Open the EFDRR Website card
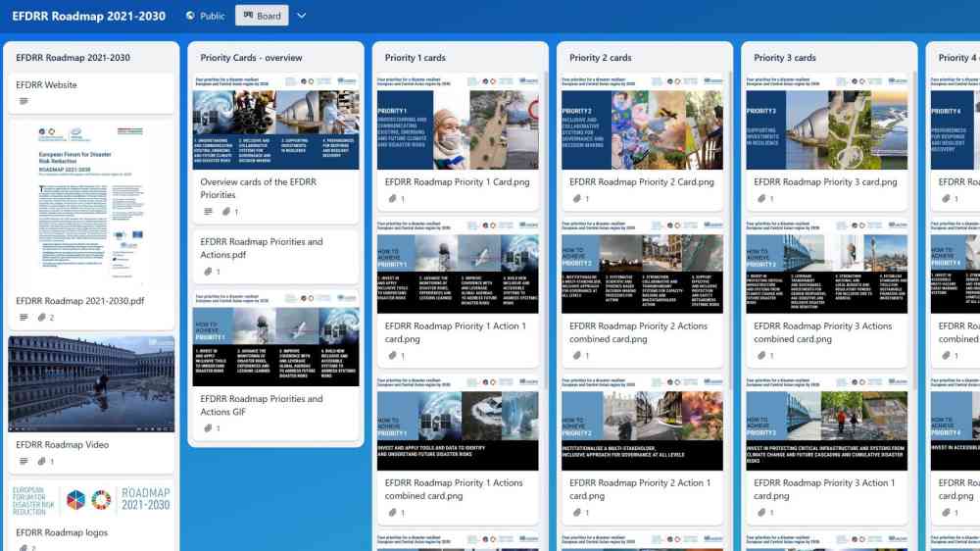Image resolution: width=980 pixels, height=551 pixels. click(x=91, y=92)
